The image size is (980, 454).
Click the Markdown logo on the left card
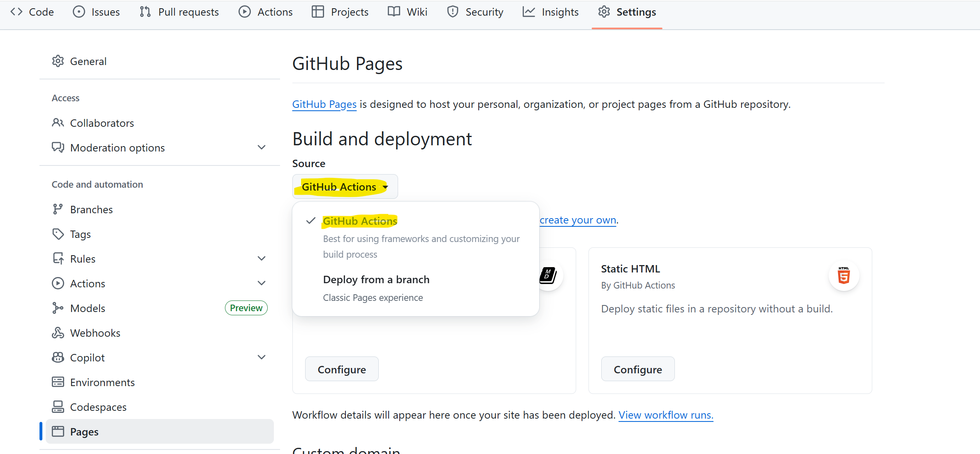[x=548, y=275]
